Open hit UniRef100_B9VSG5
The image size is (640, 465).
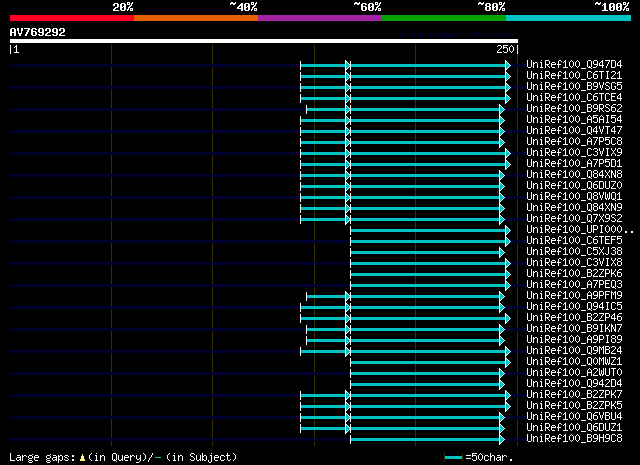tap(574, 87)
